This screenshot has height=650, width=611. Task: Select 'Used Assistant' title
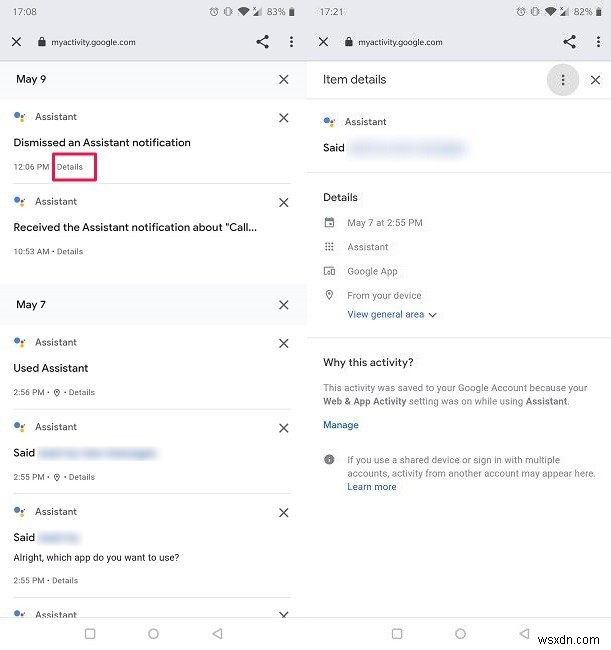51,368
